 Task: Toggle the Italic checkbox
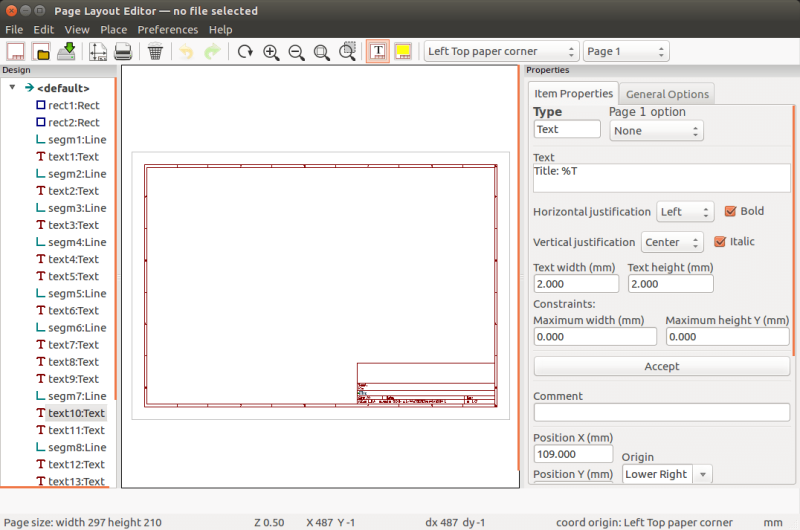click(720, 242)
